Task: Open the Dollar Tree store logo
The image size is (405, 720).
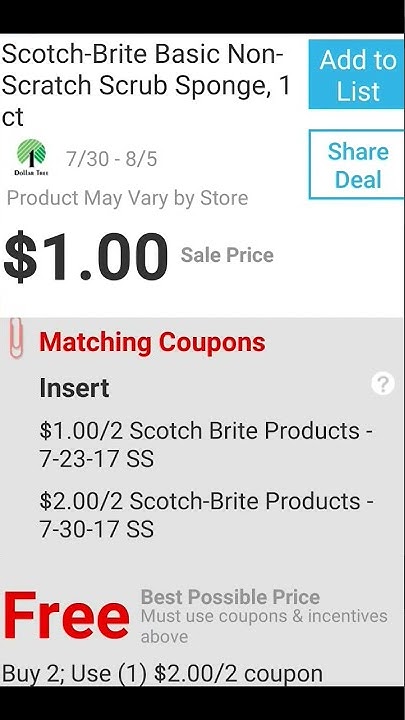Action: (x=31, y=158)
